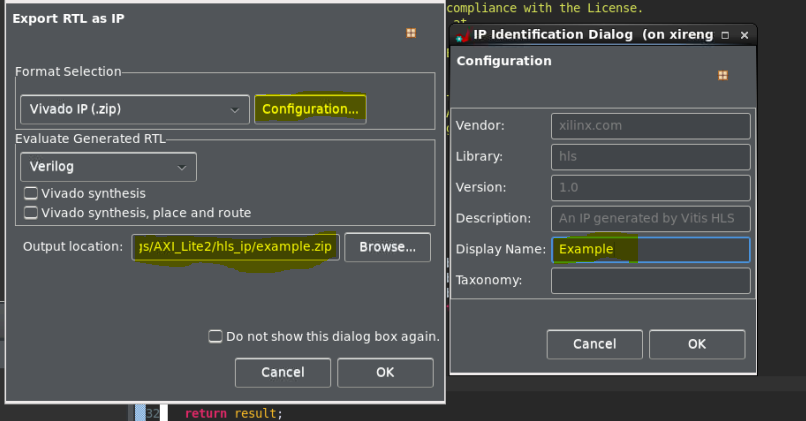Viewport: 806px width, 421px height.
Task: Click the Display Name field containing Example
Action: click(650, 249)
